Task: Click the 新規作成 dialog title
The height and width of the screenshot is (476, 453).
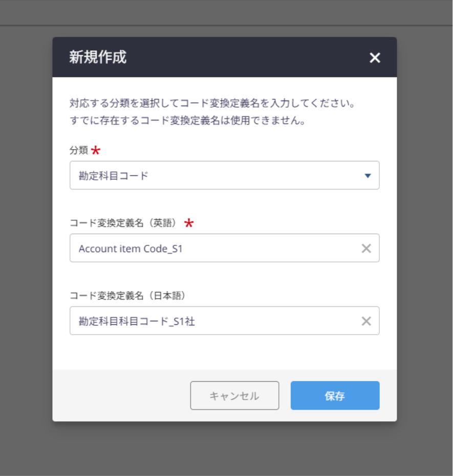Action: 98,57
